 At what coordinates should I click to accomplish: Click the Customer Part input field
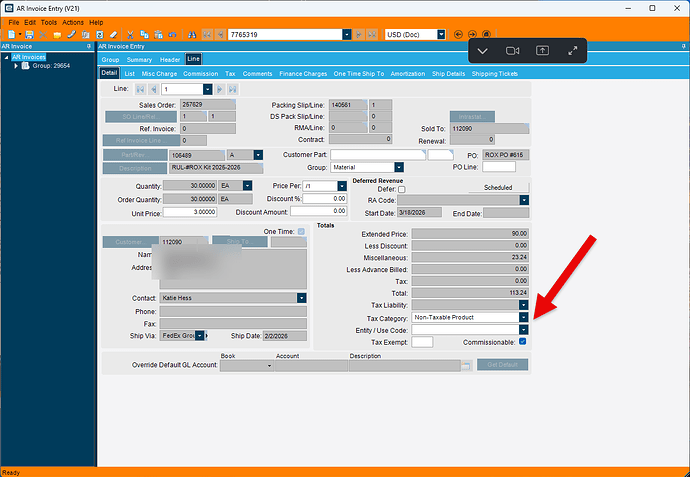378,155
